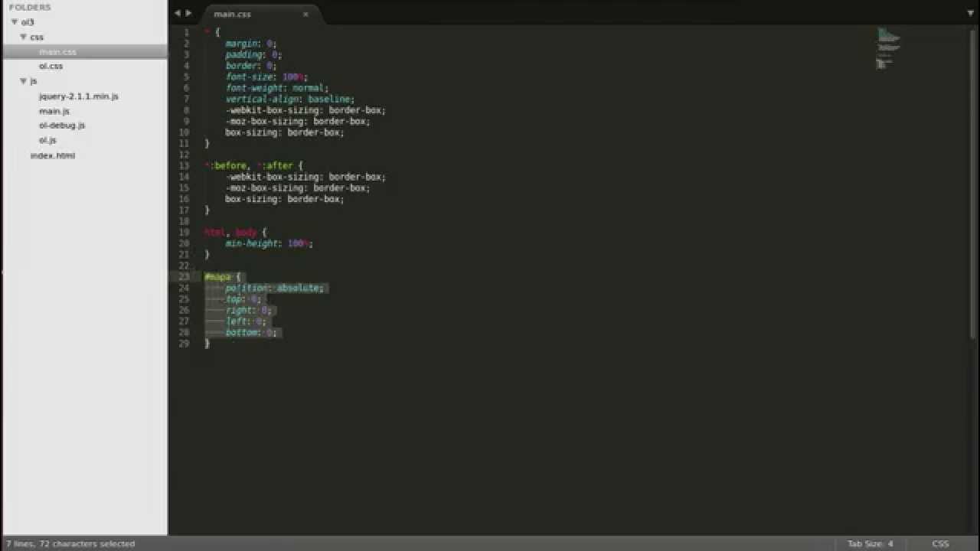Image resolution: width=980 pixels, height=551 pixels.
Task: Change CSS syntax in status bar
Action: click(940, 543)
